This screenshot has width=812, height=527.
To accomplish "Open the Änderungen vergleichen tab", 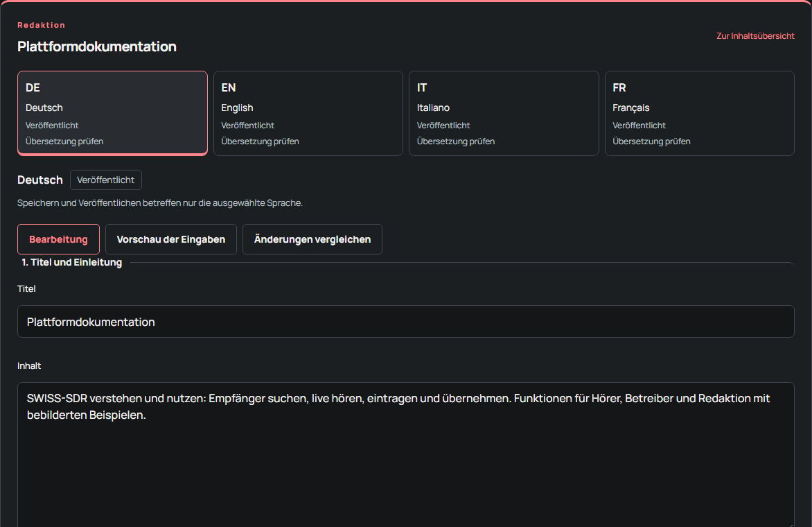I will [x=312, y=239].
